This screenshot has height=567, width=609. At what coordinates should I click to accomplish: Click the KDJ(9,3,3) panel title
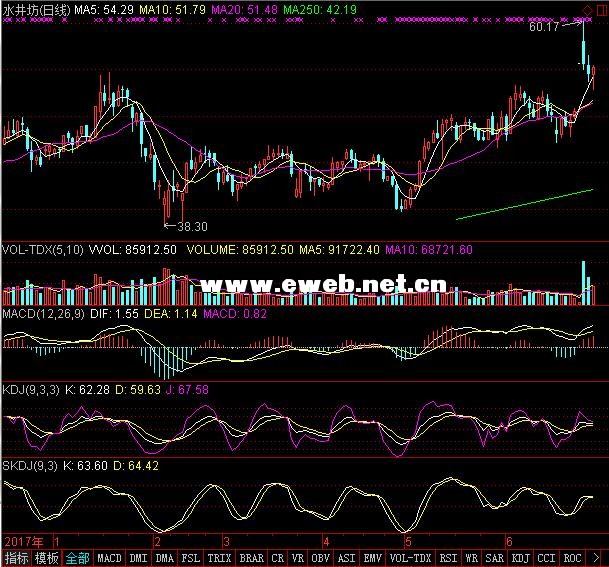[31, 390]
